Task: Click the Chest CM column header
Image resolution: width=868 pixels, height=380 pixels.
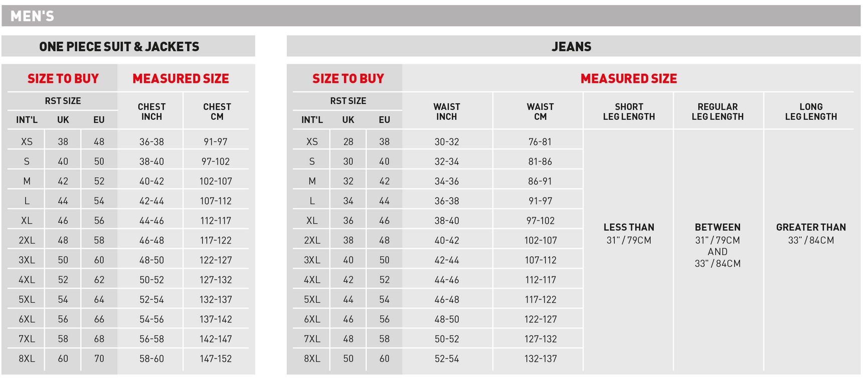Action: click(x=217, y=111)
